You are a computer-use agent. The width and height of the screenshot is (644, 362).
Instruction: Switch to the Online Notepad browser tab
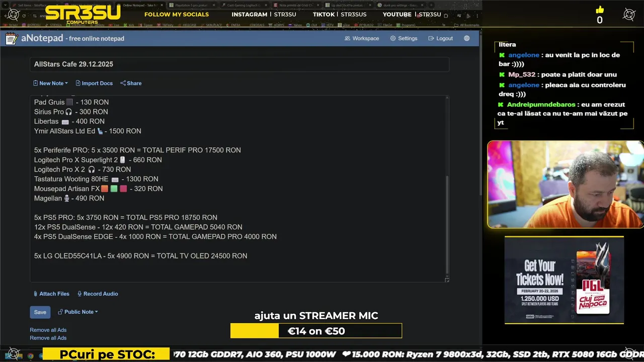pyautogui.click(x=140, y=5)
